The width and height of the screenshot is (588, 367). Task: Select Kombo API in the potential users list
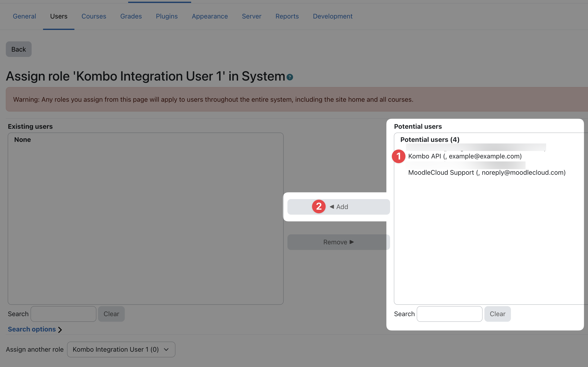(x=465, y=156)
